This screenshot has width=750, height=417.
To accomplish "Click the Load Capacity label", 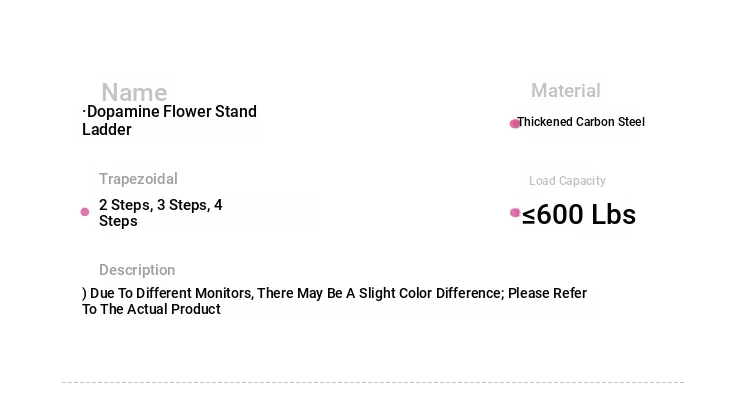I will pos(567,181).
